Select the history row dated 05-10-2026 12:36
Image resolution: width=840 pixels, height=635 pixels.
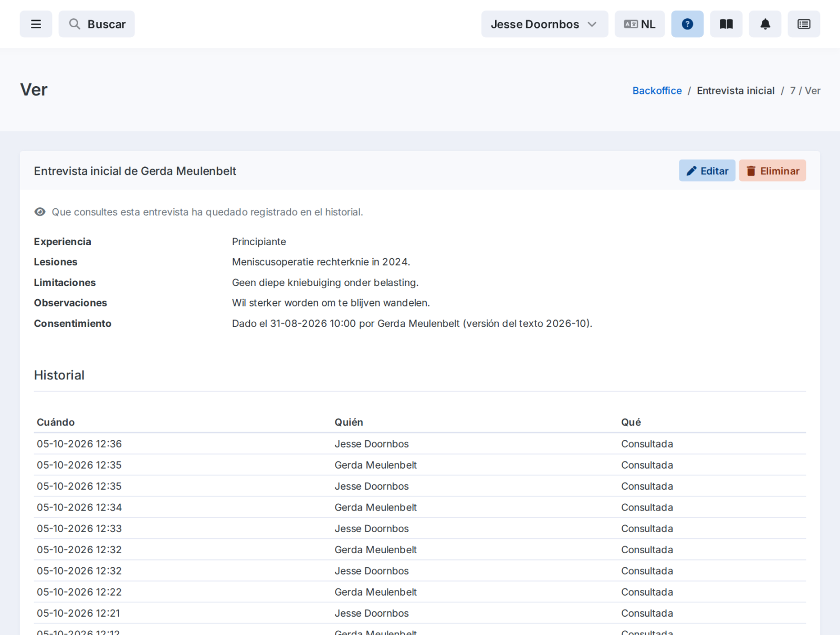click(x=420, y=444)
